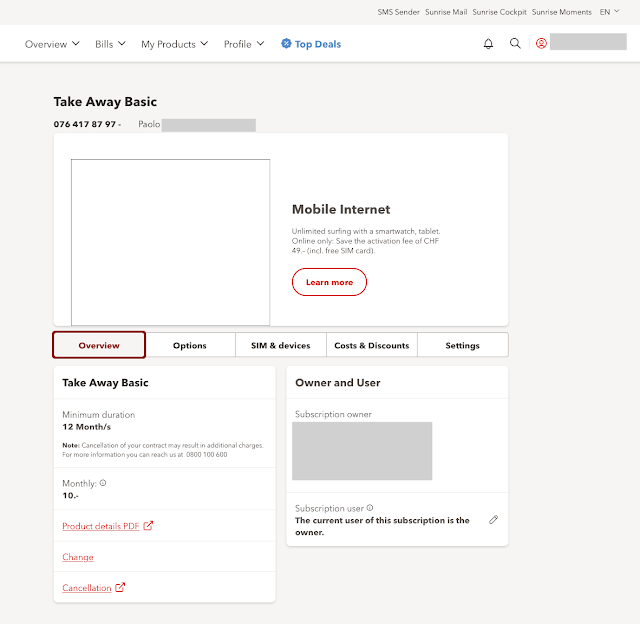Open the EN language selector
The height and width of the screenshot is (624, 640).
click(x=609, y=12)
